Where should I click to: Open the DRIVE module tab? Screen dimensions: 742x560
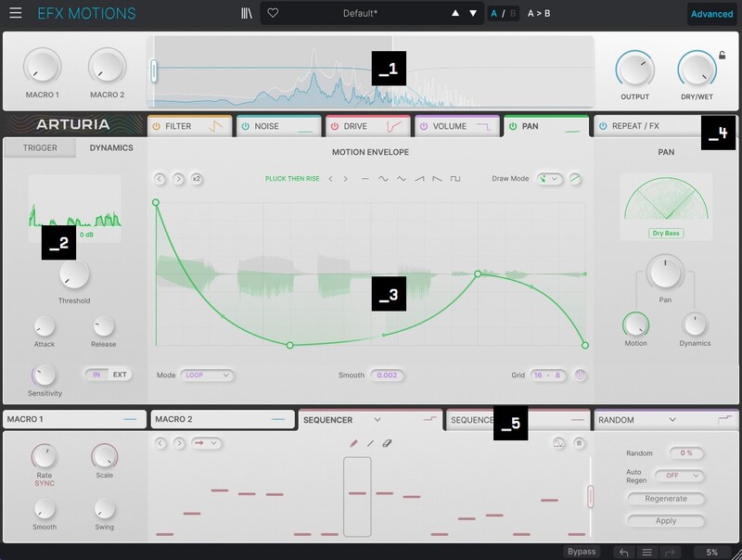pos(367,126)
